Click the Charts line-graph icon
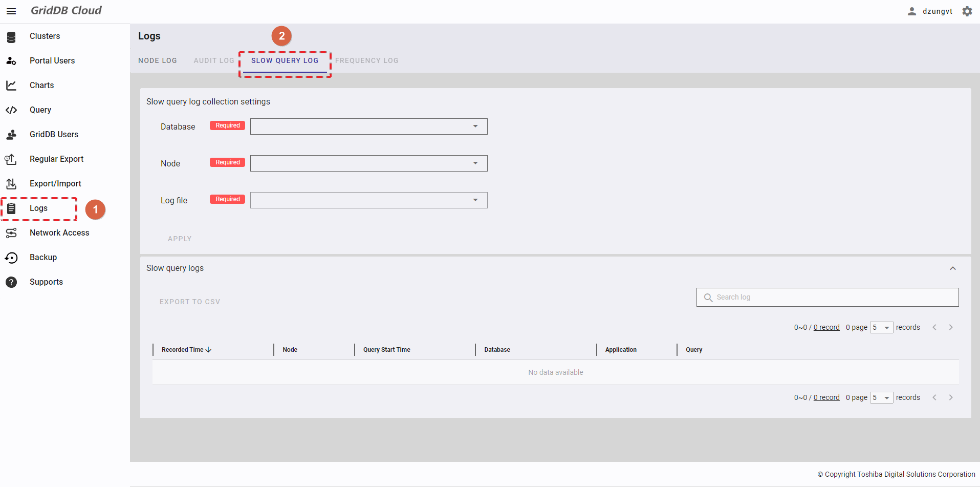Viewport: 980px width, 487px height. tap(11, 86)
